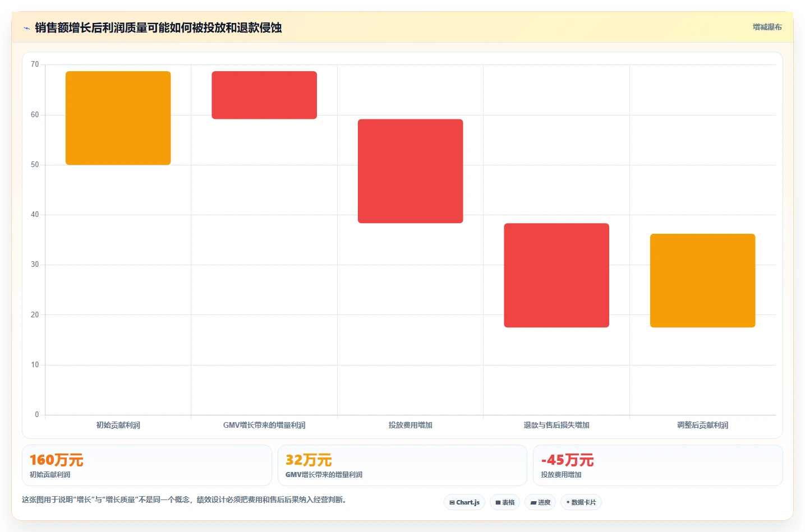Click the orange 初始贡献利润 bar
Screen dimensions: 805x532
(118, 118)
